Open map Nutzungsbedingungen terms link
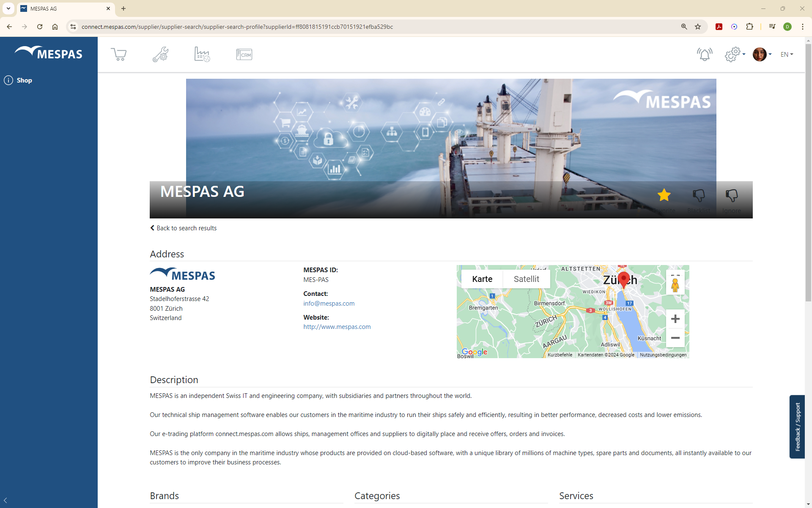812x508 pixels. 663,355
